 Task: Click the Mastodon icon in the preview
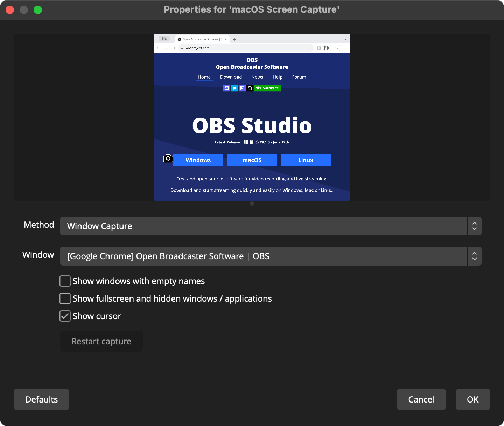pyautogui.click(x=242, y=88)
